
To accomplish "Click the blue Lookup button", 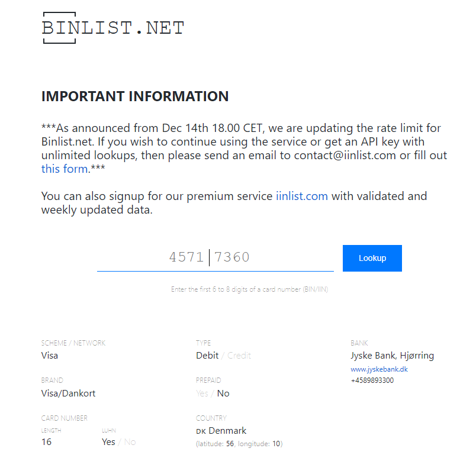I will pyautogui.click(x=372, y=258).
